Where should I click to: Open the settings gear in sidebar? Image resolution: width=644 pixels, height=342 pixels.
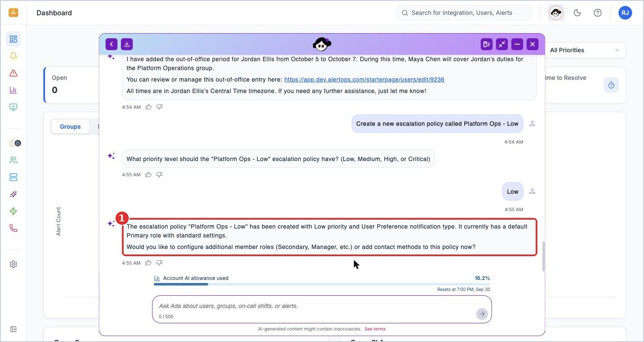[13, 264]
